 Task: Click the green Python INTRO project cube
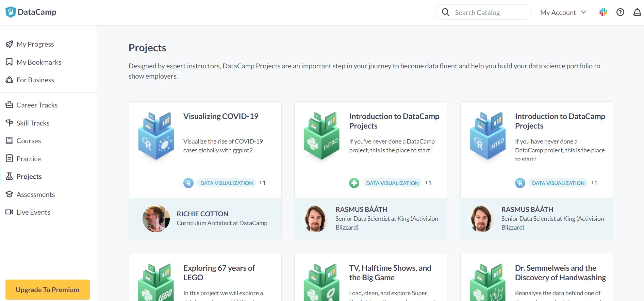click(321, 136)
